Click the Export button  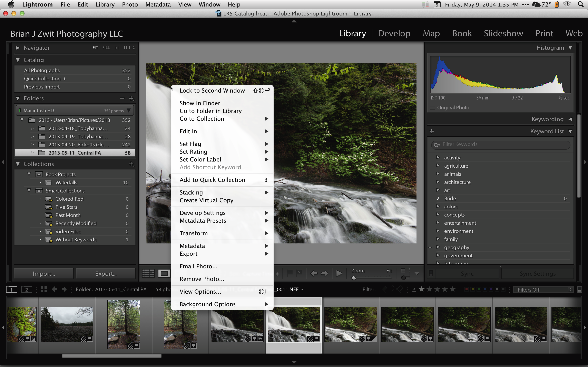point(106,274)
